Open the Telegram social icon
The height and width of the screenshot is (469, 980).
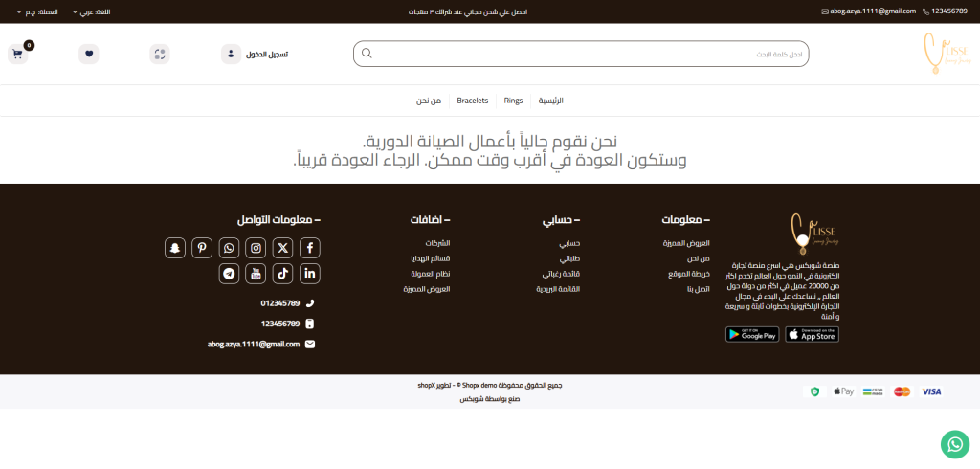tap(229, 274)
